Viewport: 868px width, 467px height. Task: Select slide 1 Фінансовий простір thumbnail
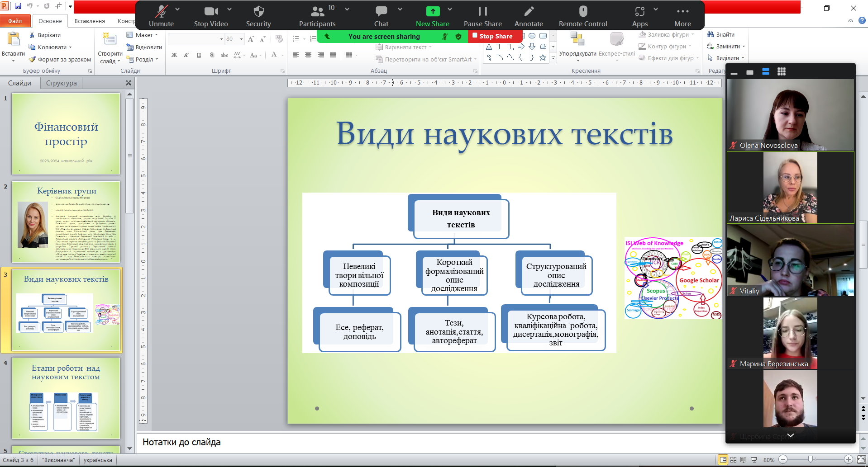[x=66, y=134]
